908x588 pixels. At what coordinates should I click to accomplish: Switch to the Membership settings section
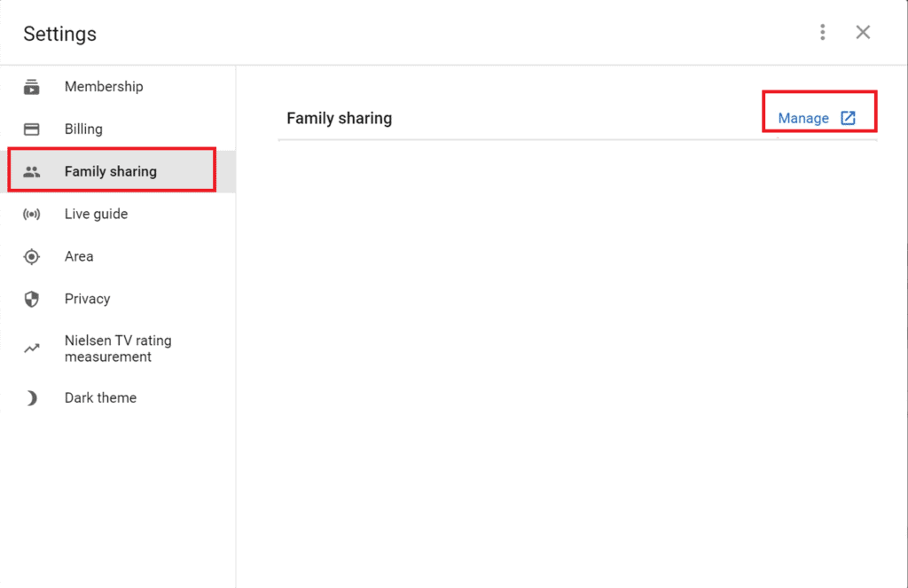104,86
